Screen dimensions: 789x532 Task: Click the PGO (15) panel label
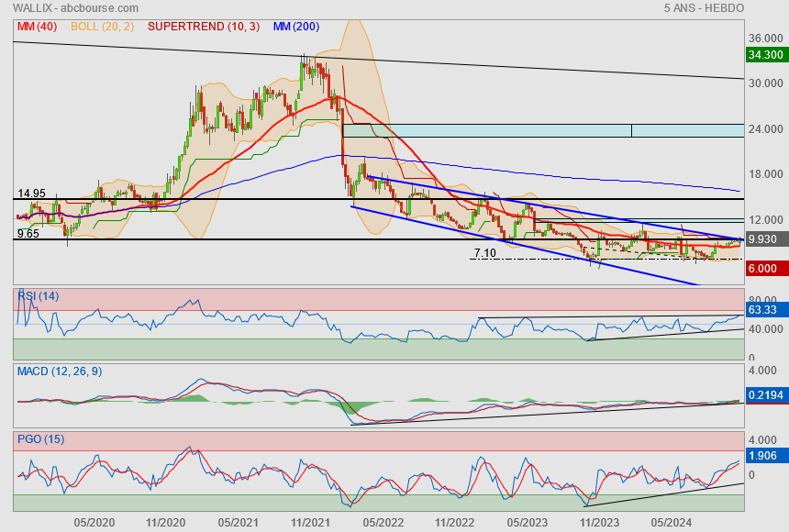pyautogui.click(x=40, y=438)
